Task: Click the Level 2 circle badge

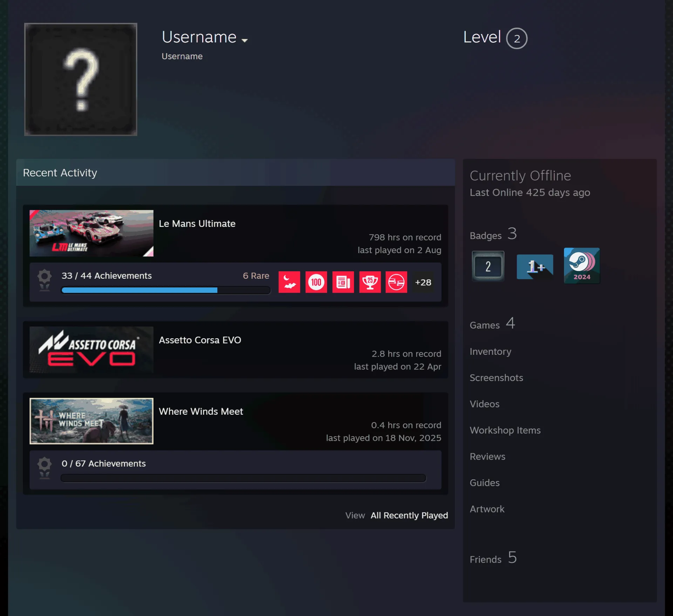Action: pyautogui.click(x=517, y=38)
